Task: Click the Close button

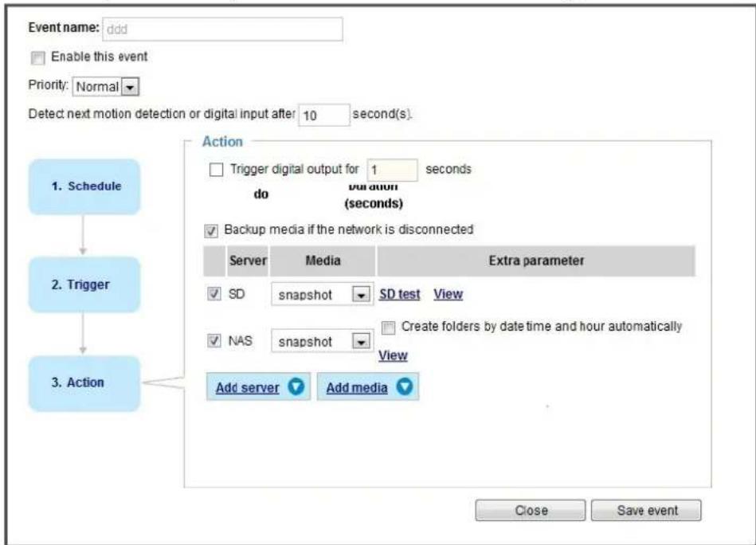Action: [531, 510]
